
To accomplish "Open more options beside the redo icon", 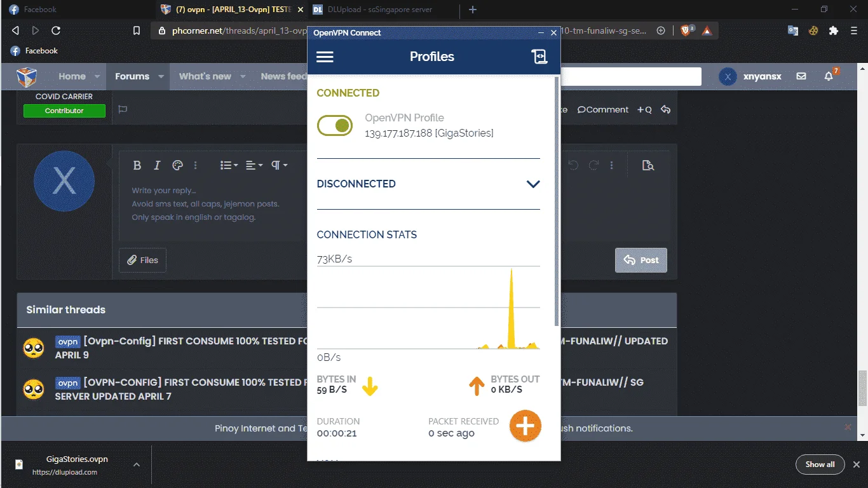I will 611,165.
